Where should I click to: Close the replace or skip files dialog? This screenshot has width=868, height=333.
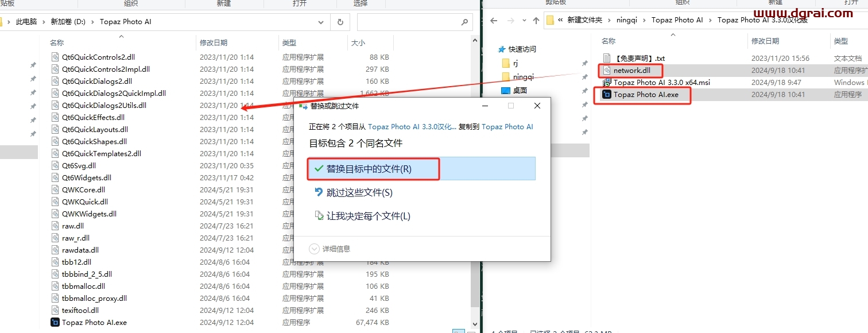(537, 106)
